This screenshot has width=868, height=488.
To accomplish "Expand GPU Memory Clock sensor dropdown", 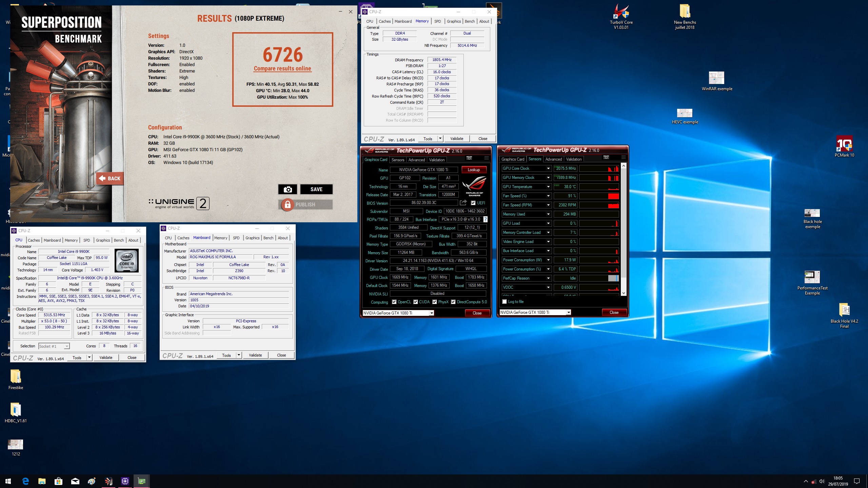I will 548,178.
